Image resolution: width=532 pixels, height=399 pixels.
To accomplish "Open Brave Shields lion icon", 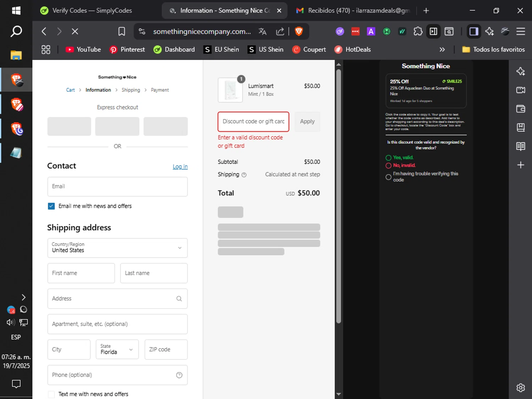I will (x=299, y=32).
